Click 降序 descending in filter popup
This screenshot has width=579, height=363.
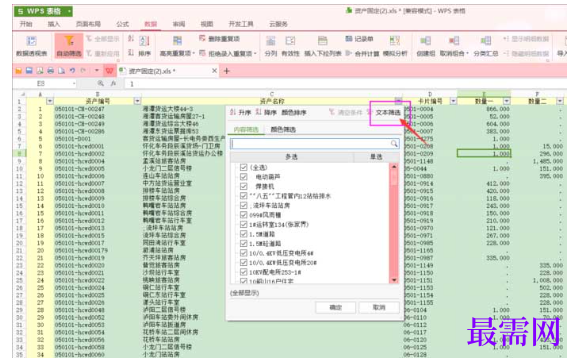[x=266, y=112]
